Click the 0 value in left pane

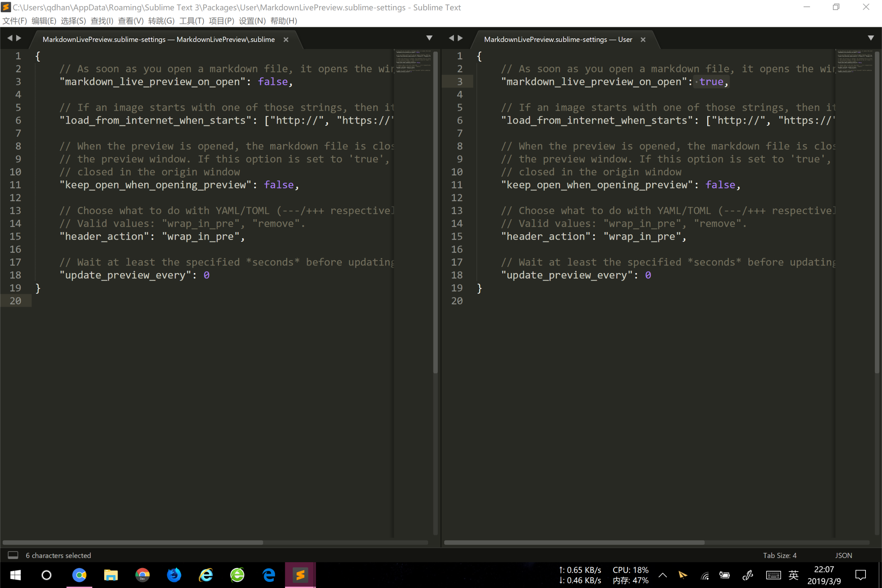coord(207,275)
